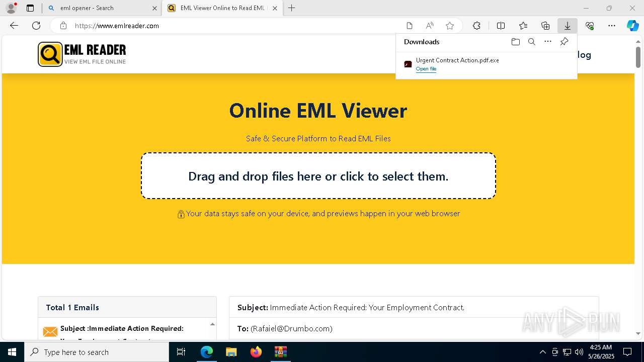Click the Urgent Contract Action.pdf.exe file icon
Screen dimensions: 644x362
coord(408,64)
